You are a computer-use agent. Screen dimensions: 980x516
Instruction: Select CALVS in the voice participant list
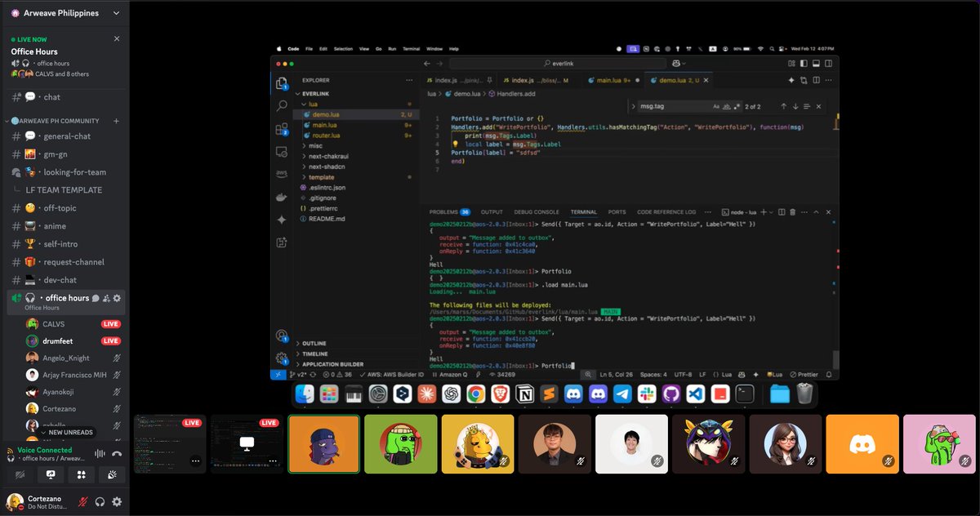point(73,324)
